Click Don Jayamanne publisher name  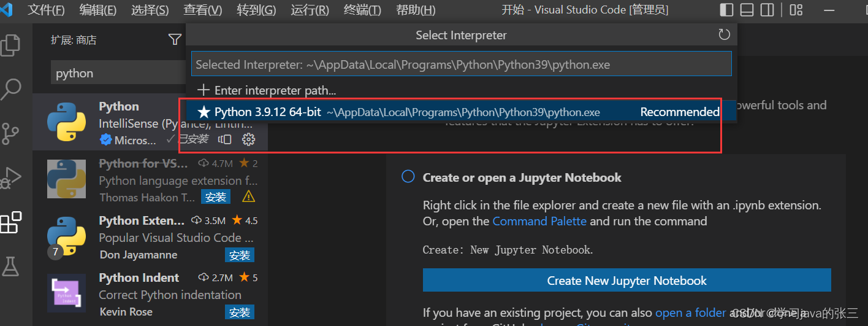(x=139, y=255)
